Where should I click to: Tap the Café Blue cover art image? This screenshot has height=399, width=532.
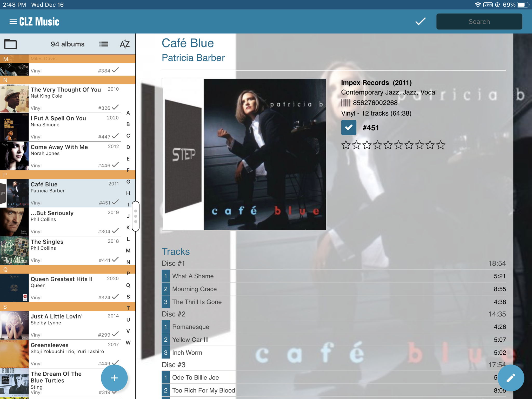pos(244,154)
